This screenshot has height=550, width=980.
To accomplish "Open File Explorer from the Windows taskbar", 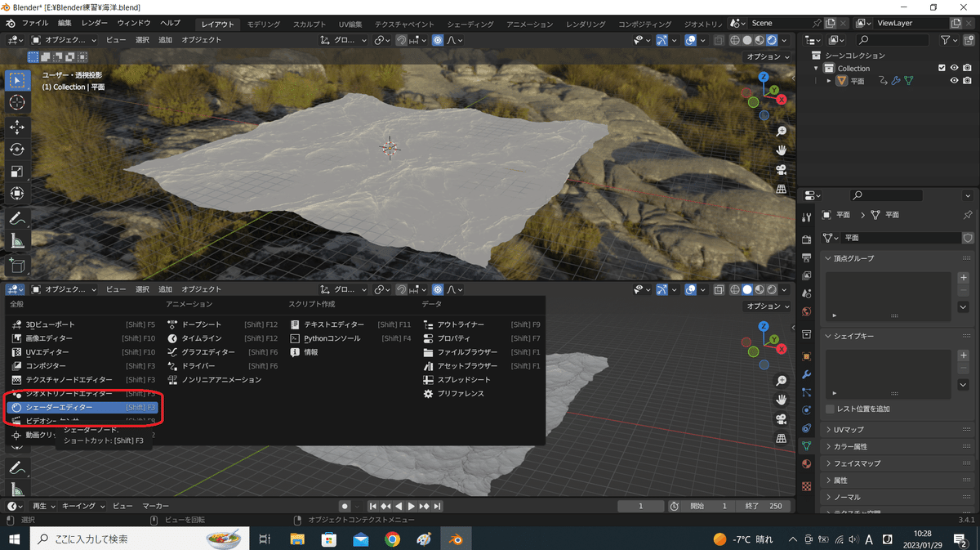I will point(297,539).
